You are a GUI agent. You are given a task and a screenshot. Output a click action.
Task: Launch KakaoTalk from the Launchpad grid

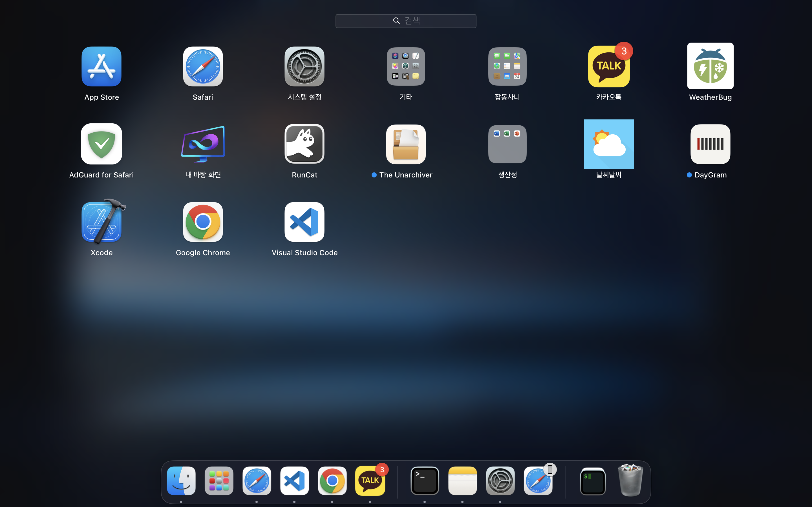click(609, 66)
